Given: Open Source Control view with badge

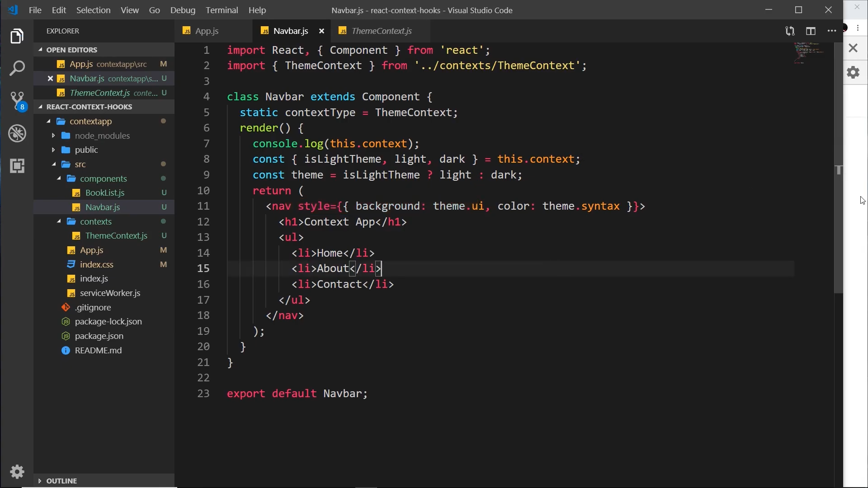Looking at the screenshot, I should (17, 101).
